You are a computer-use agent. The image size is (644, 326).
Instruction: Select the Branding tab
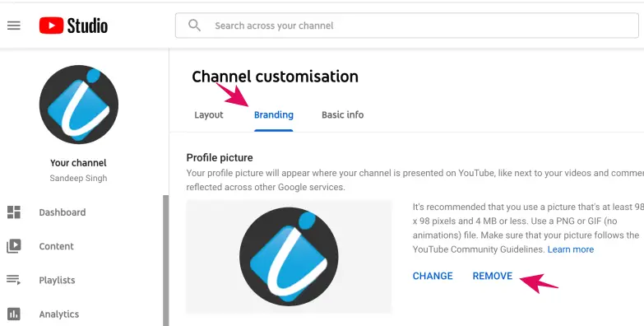click(274, 114)
